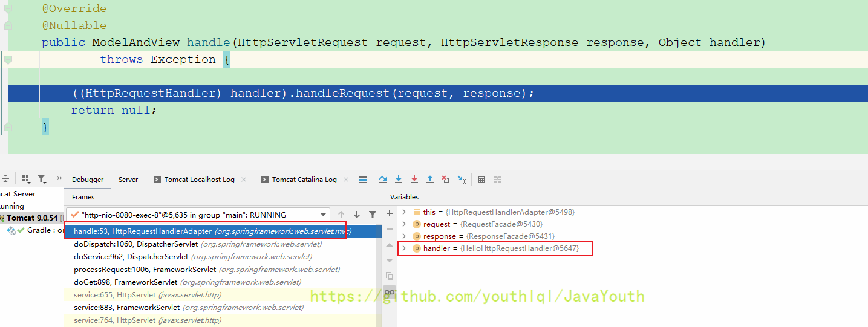Click the Step Over debugger icon

tap(383, 180)
